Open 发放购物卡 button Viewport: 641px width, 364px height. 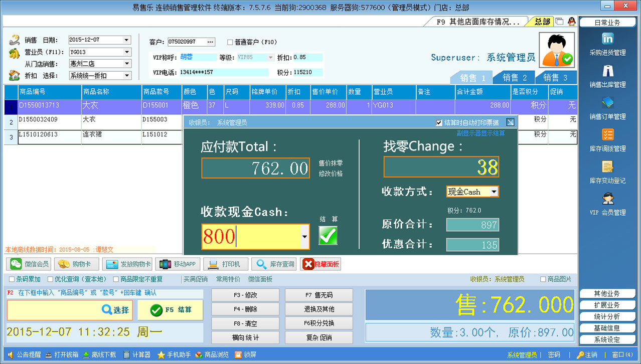click(x=127, y=264)
